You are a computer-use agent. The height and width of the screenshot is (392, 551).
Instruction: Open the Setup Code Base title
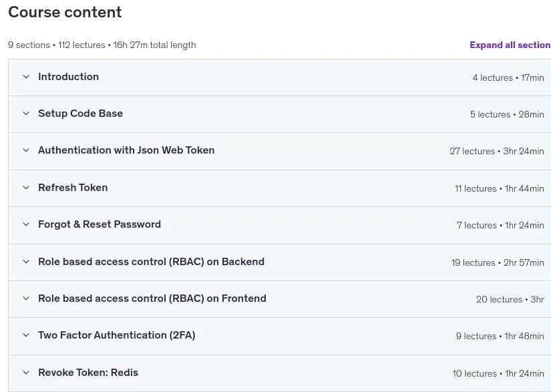pos(80,114)
